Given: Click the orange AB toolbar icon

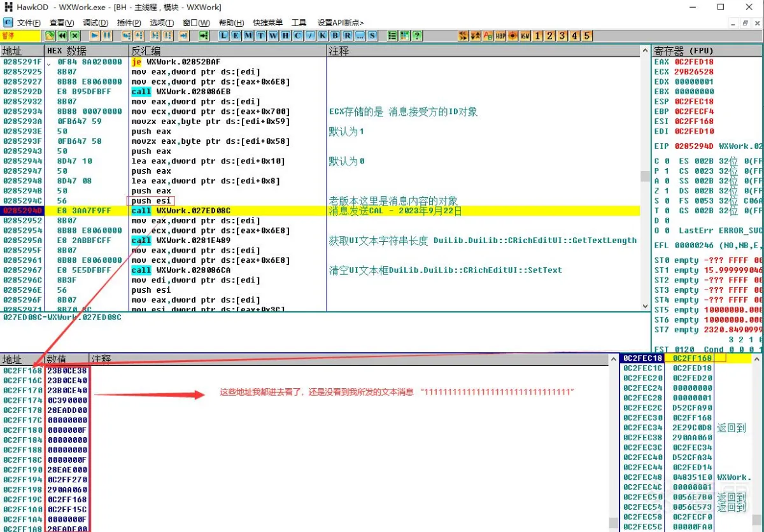Looking at the screenshot, I should tap(488, 36).
